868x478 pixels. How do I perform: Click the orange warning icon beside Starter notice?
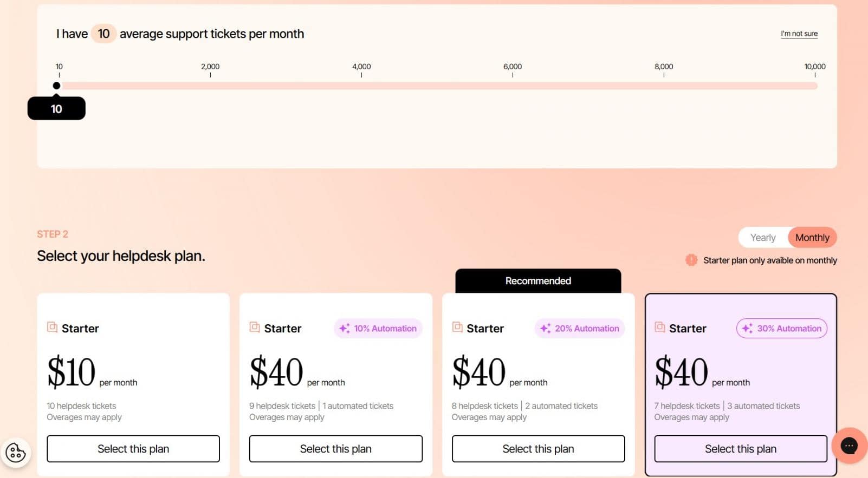(691, 260)
